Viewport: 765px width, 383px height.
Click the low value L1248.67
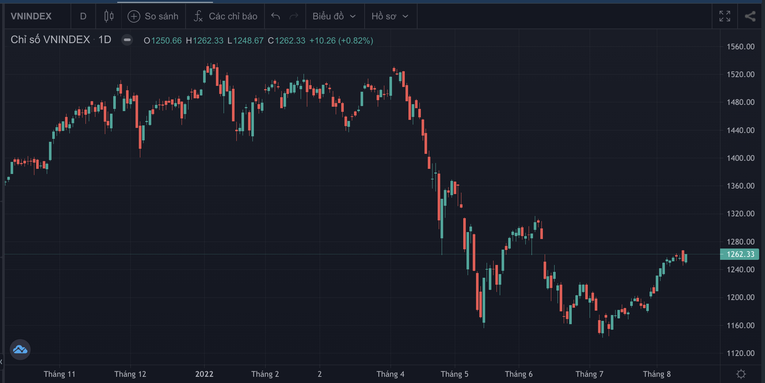[x=245, y=40]
